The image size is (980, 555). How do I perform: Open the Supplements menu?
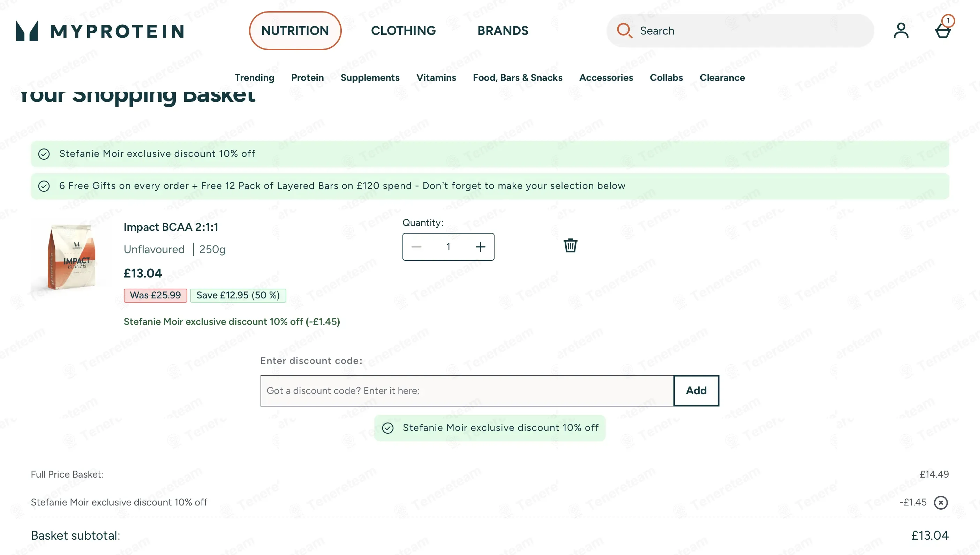click(x=370, y=77)
